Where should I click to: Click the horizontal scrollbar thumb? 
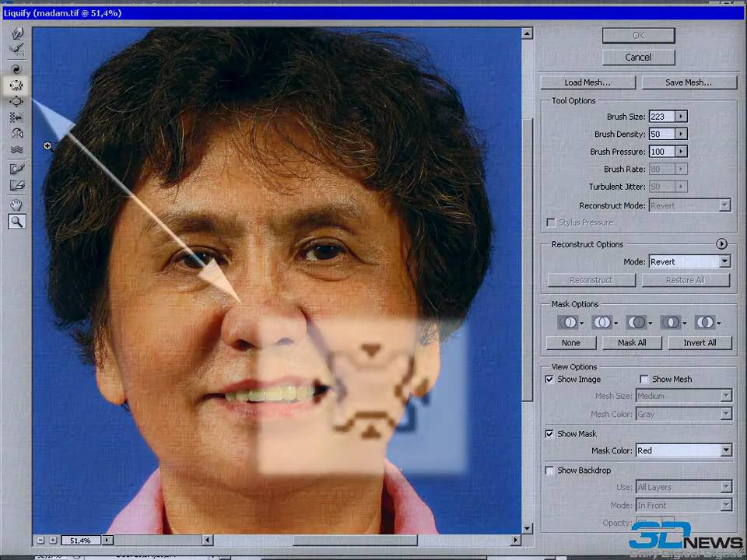(x=355, y=540)
